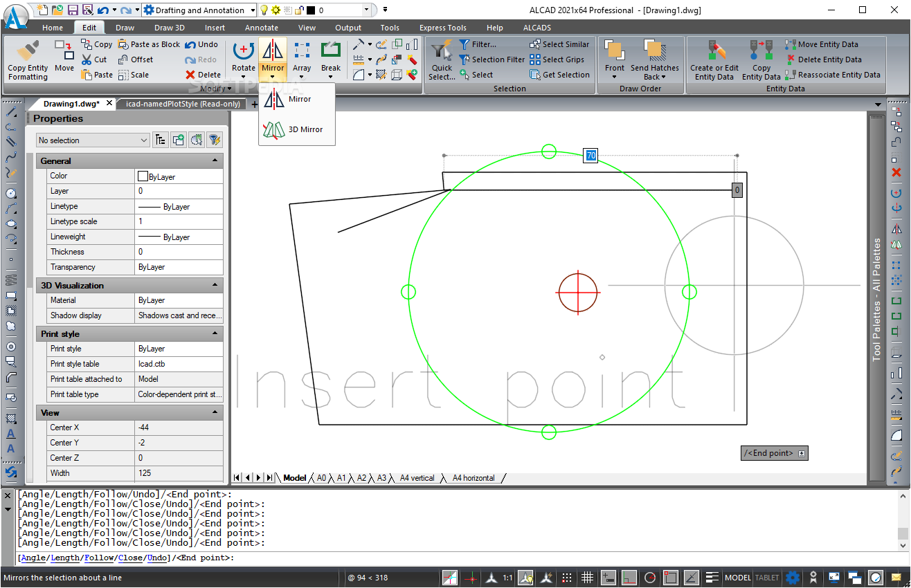Screen dimensions: 911x588
Task: Click the add new document tab plus
Action: (x=254, y=104)
